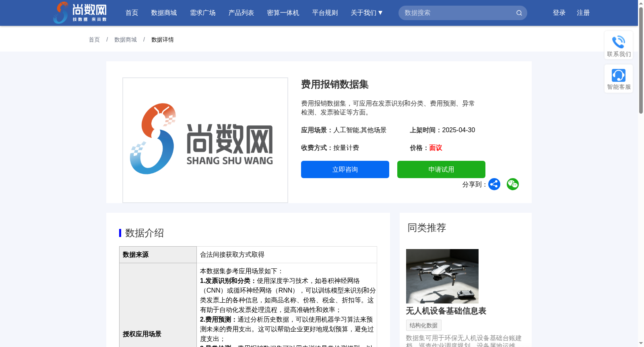Viewport: 644px width, 347px height.
Task: Click the 同类推荐 heading
Action: pyautogui.click(x=427, y=228)
